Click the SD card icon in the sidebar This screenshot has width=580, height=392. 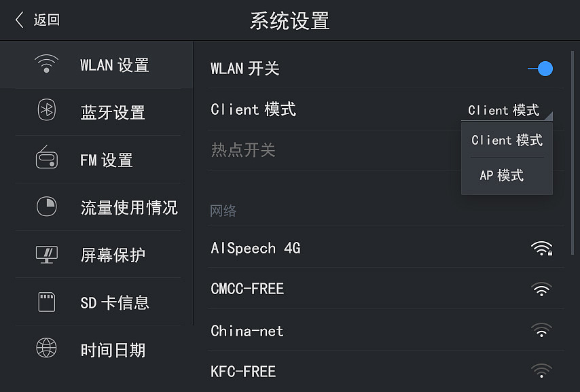46,302
